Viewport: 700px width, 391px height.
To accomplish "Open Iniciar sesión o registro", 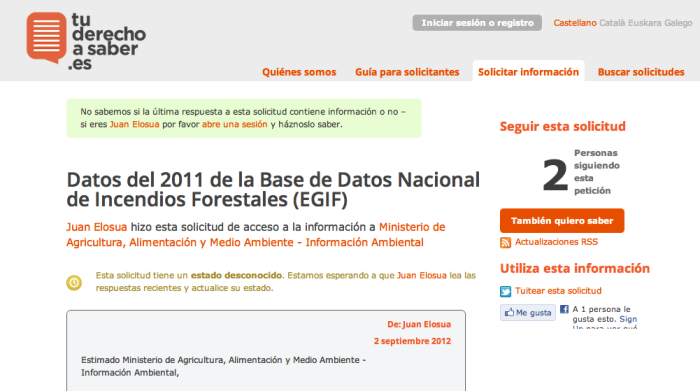I will (x=477, y=23).
